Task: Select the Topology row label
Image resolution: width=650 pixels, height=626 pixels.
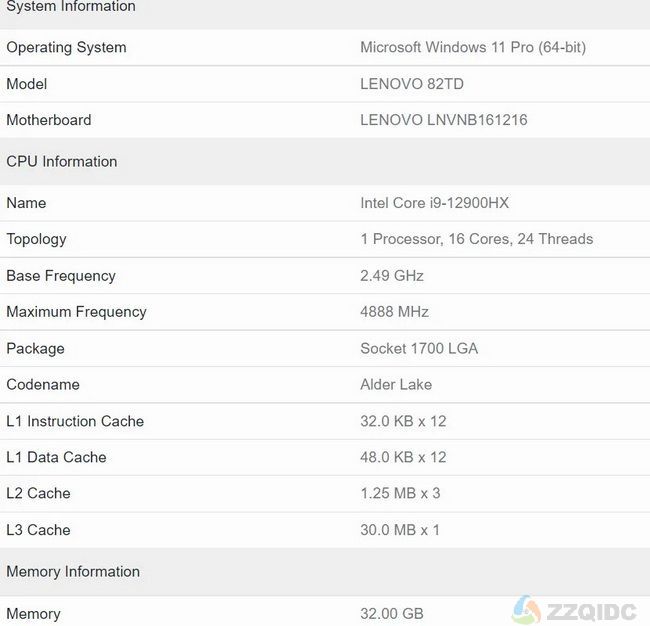Action: click(36, 239)
